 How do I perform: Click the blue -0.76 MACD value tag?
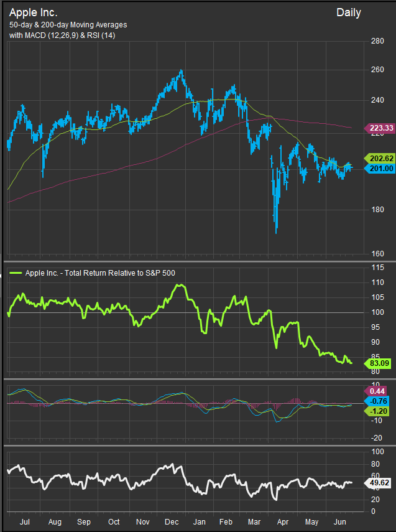[x=376, y=401]
